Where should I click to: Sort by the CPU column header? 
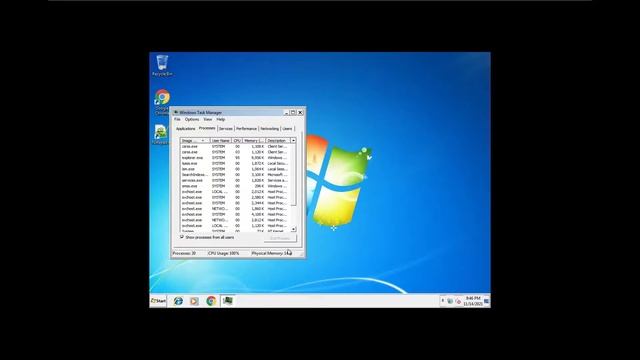tap(237, 140)
